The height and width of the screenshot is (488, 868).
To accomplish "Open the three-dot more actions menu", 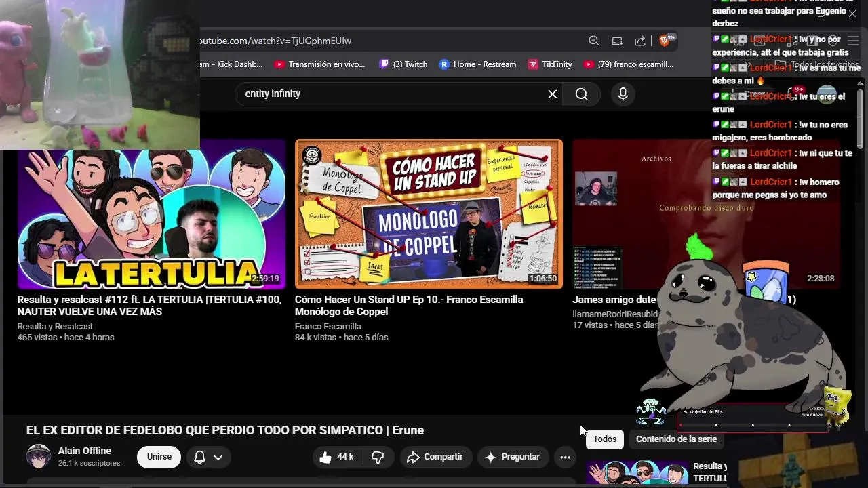I will pyautogui.click(x=565, y=457).
